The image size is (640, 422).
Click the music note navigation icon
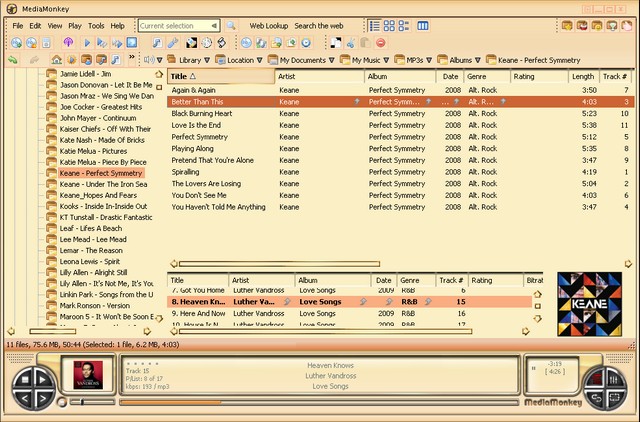(x=116, y=60)
